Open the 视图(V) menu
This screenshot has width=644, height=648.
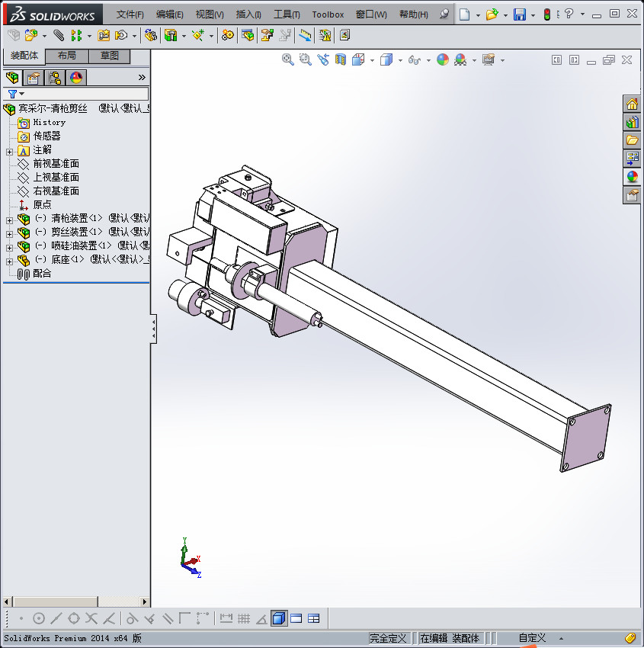(x=210, y=14)
